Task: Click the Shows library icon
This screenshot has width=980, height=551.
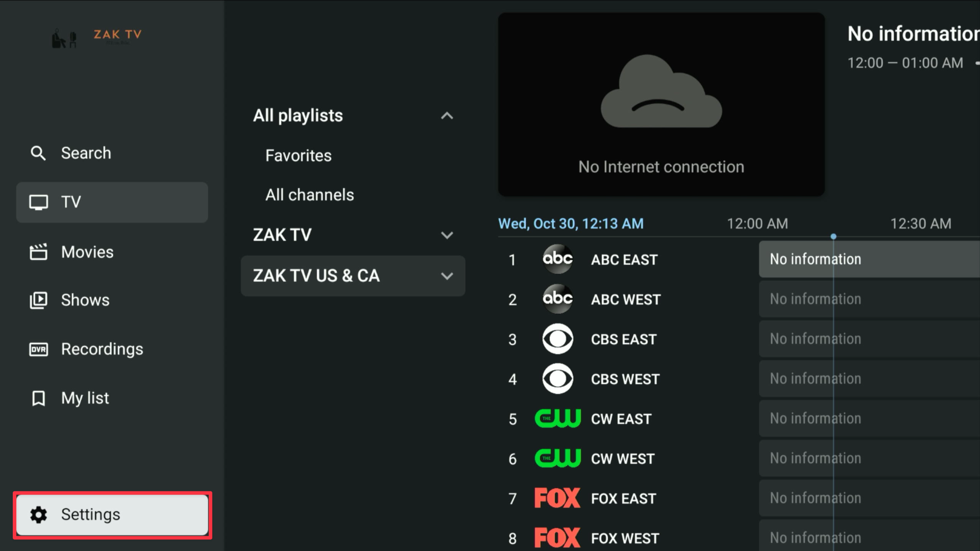Action: (38, 300)
